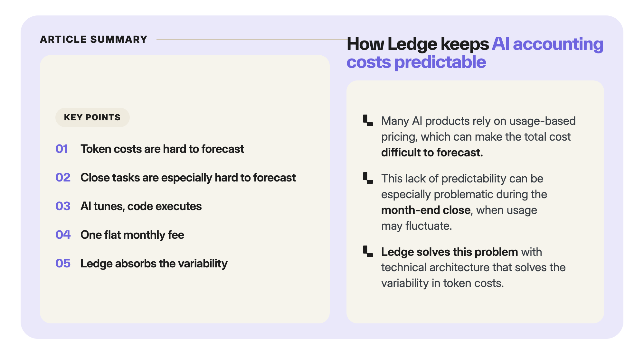The height and width of the screenshot is (362, 644).
Task: Click the L-shaped bullet beside usage-based pricing
Action: 368,120
